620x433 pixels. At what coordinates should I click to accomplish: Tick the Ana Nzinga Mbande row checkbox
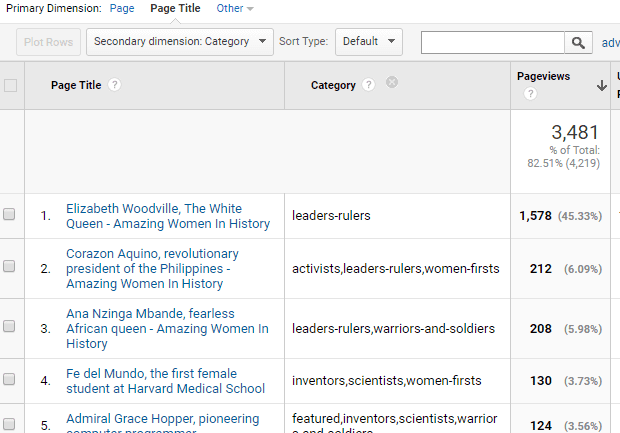pyautogui.click(x=10, y=327)
